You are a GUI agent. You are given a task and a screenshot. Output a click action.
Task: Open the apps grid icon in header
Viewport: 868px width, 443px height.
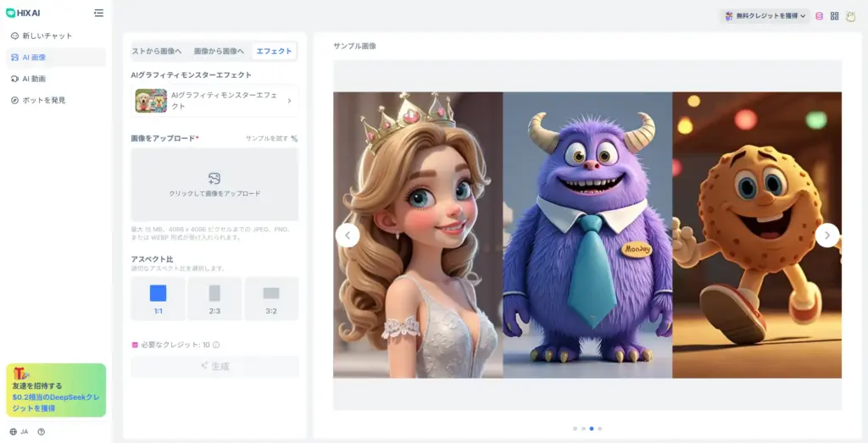pos(834,16)
